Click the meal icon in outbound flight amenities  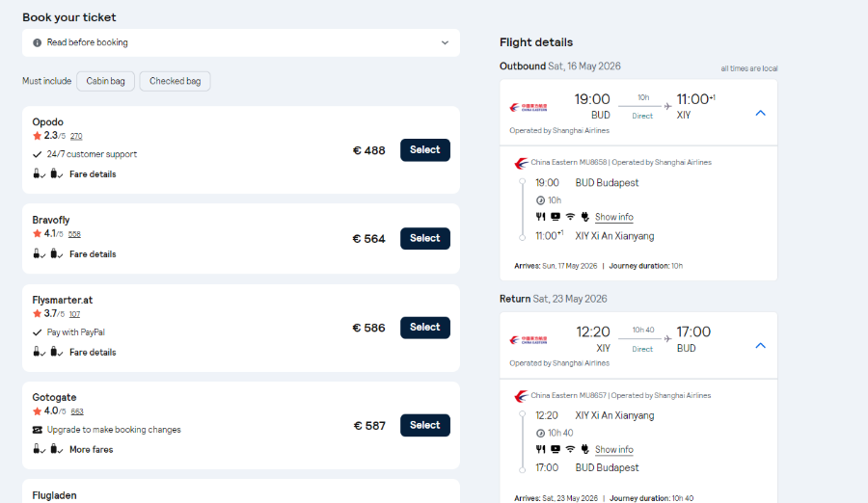[540, 217]
